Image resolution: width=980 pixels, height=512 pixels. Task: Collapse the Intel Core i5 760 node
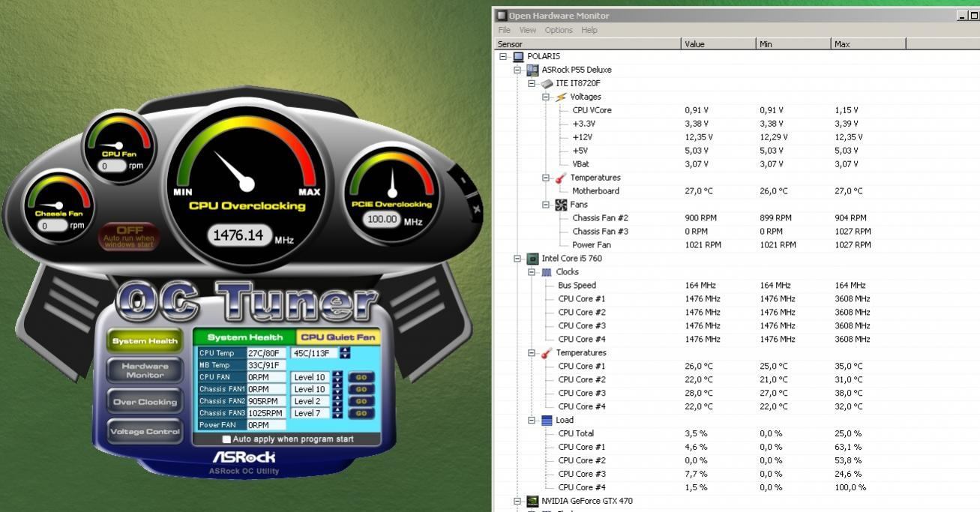[517, 259]
